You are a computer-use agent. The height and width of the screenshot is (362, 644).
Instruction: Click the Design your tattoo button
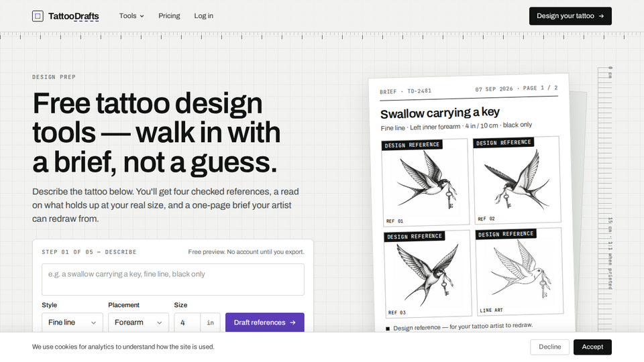pyautogui.click(x=570, y=16)
